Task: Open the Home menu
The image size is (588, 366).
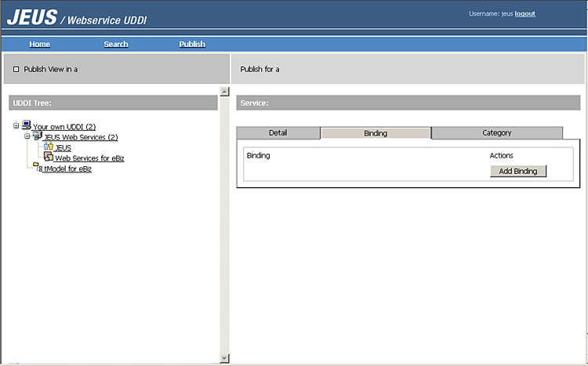Action: click(x=39, y=44)
